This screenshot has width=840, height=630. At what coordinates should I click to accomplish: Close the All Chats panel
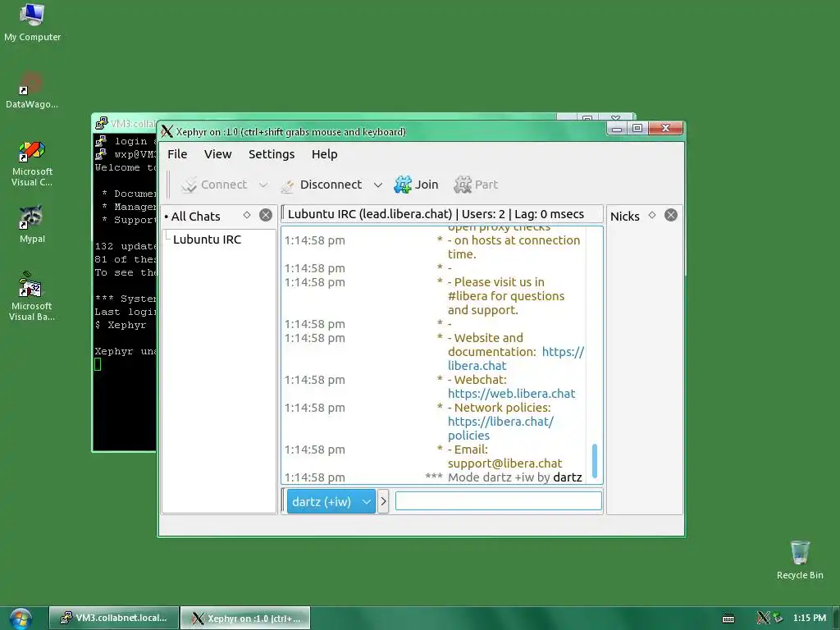click(x=266, y=216)
